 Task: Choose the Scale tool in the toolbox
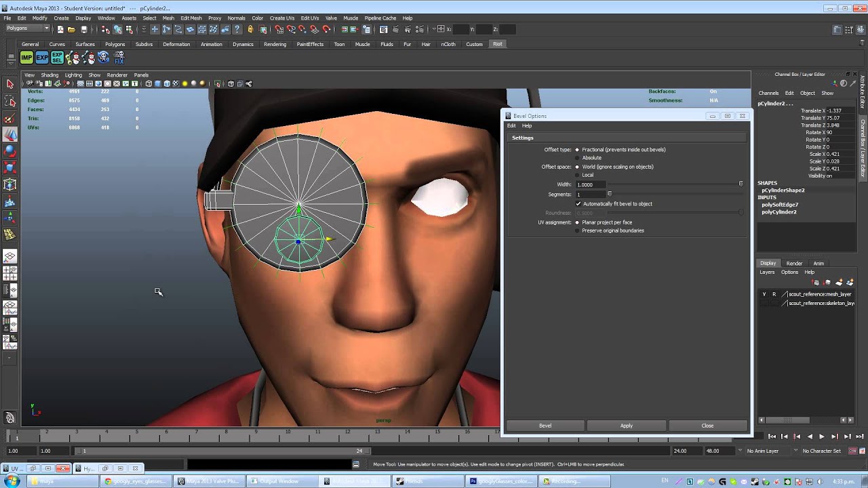click(10, 167)
